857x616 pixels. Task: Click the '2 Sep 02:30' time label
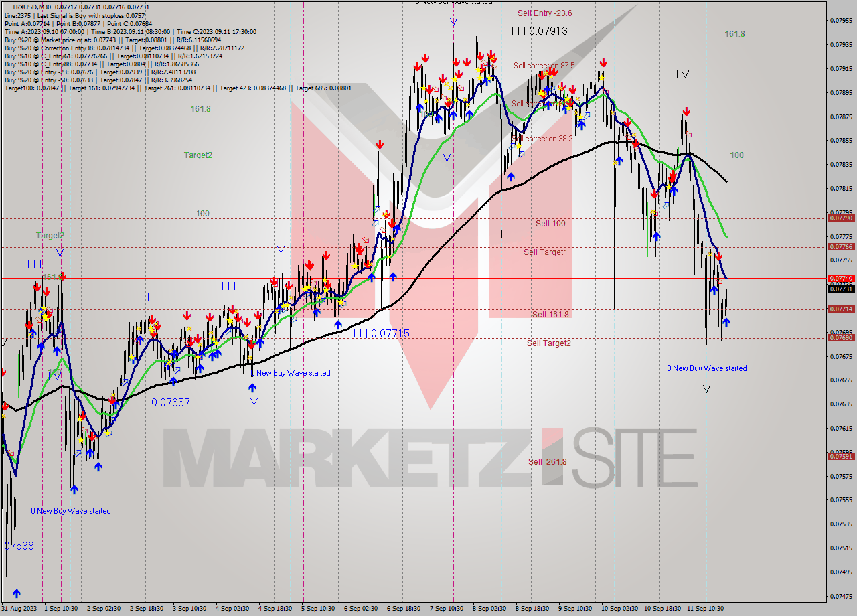pos(104,609)
